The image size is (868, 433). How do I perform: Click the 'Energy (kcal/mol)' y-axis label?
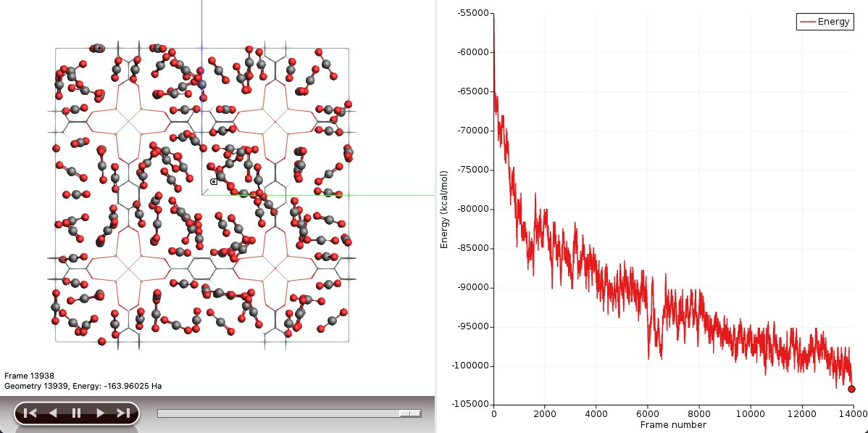point(444,209)
